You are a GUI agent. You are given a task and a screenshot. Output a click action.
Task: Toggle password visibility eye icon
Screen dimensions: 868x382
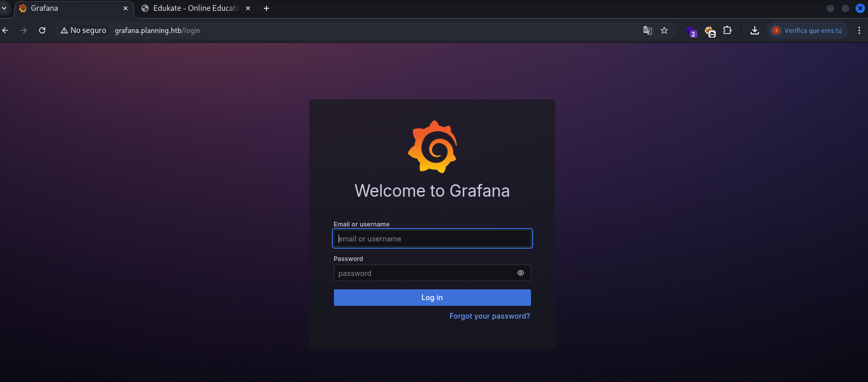click(x=521, y=273)
